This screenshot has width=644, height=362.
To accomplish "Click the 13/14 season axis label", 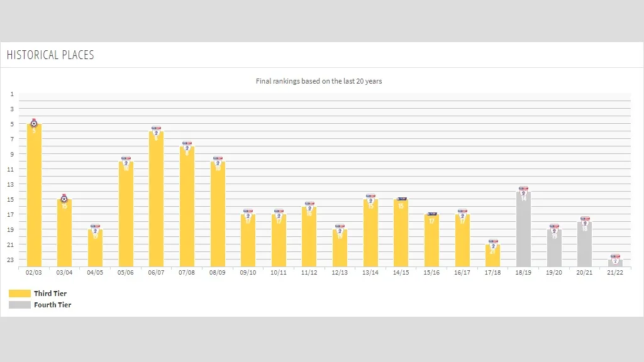I will 370,273.
